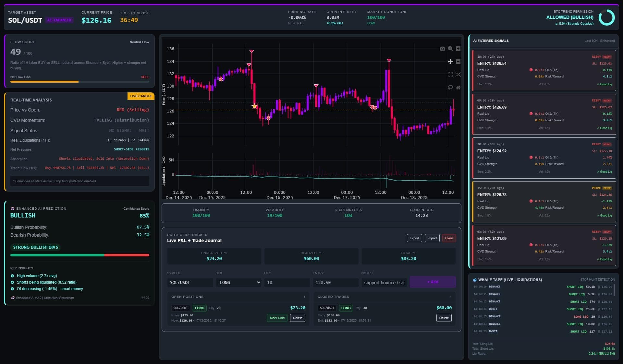Export the trade journal data

pyautogui.click(x=414, y=238)
